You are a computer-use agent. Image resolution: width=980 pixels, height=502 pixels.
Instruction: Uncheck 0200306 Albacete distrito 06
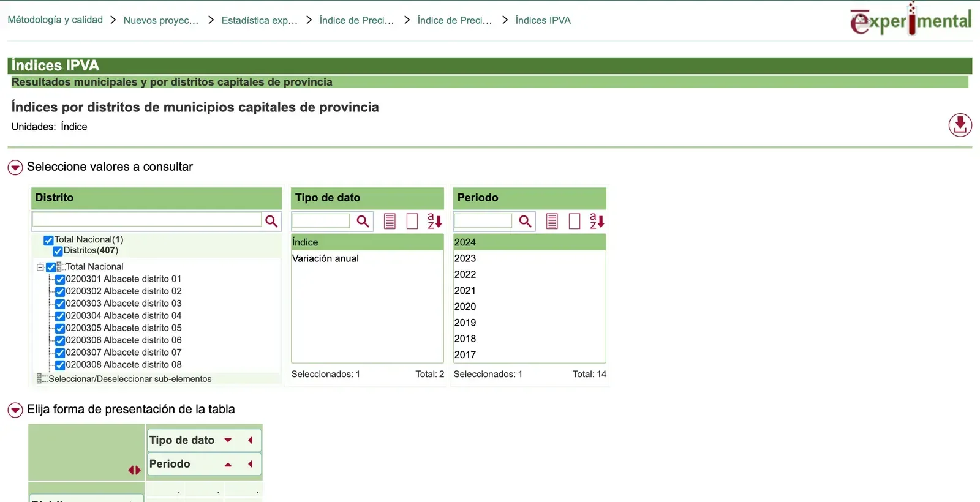point(60,341)
